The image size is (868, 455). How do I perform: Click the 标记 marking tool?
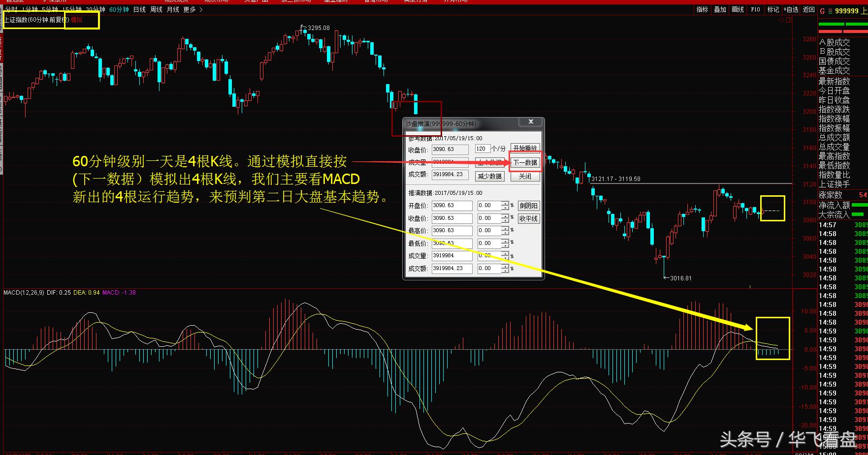pyautogui.click(x=773, y=10)
